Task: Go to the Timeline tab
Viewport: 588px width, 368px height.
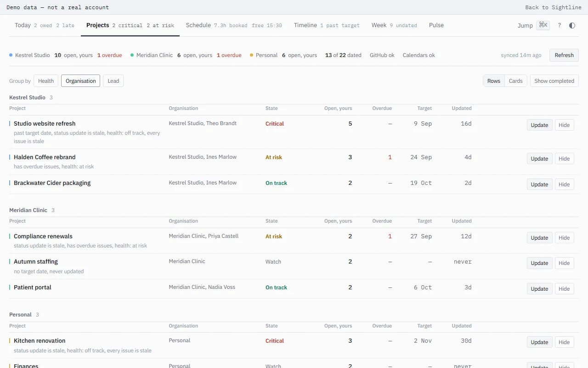Action: [x=327, y=25]
